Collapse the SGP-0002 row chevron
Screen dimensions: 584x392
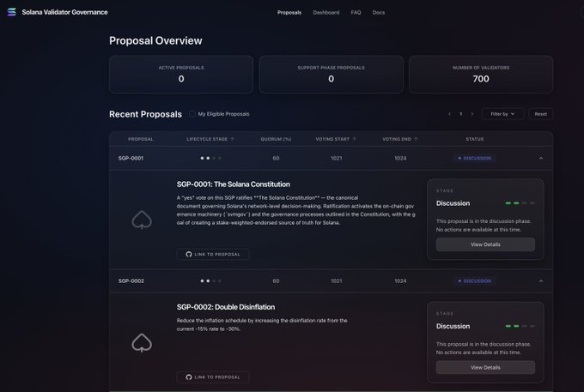(541, 280)
